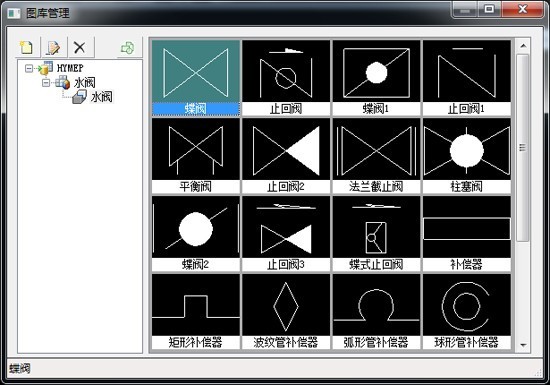Select the 水阀 leaf item in tree

pyautogui.click(x=102, y=97)
